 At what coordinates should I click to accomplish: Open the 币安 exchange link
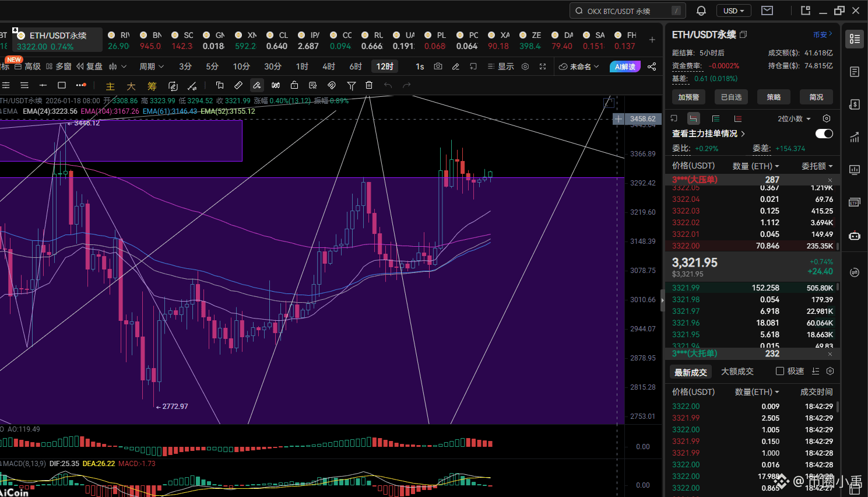823,34
